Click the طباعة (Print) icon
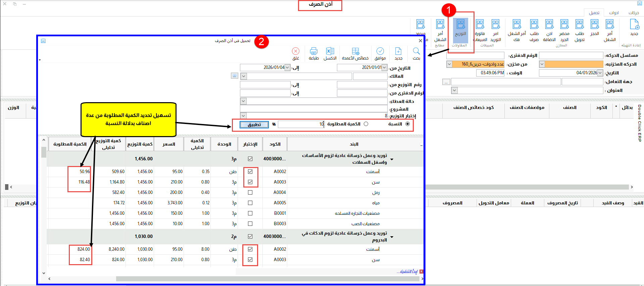This screenshot has width=644, height=286. pos(313,53)
